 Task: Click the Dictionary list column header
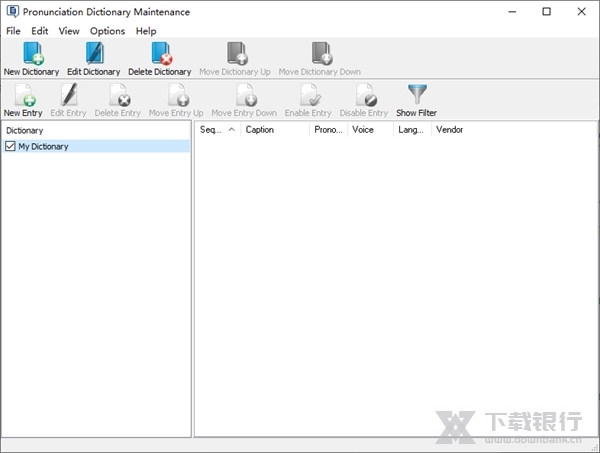(96, 130)
